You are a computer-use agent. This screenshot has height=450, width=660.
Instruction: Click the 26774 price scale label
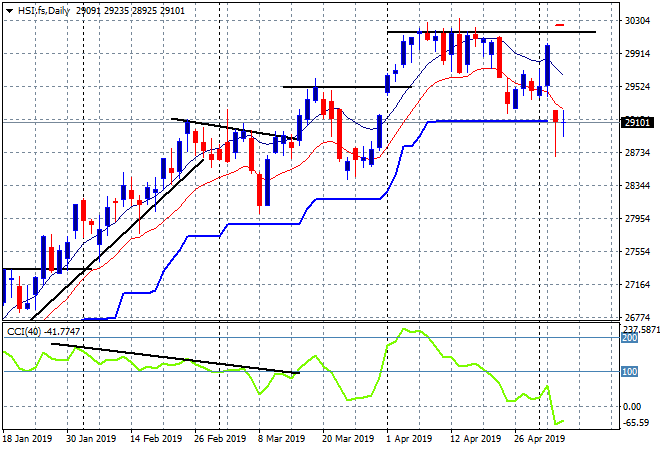click(x=637, y=317)
